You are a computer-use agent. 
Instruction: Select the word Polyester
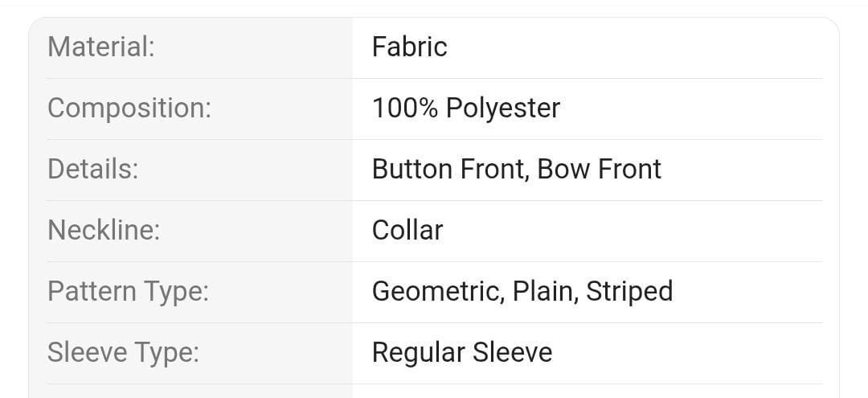[503, 109]
